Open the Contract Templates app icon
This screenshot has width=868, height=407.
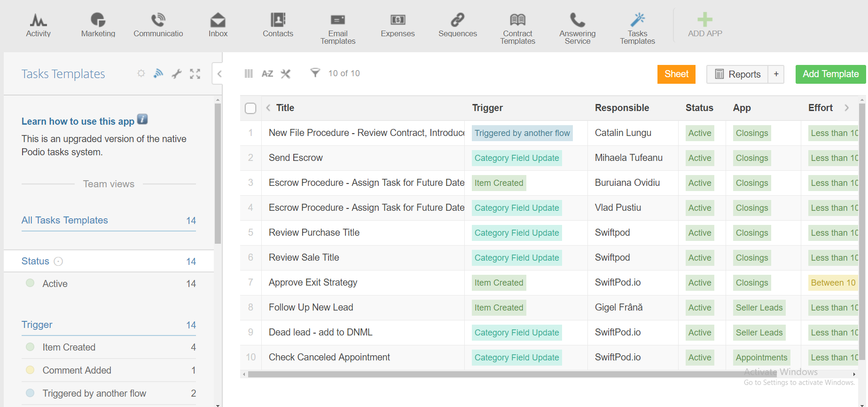point(517,20)
